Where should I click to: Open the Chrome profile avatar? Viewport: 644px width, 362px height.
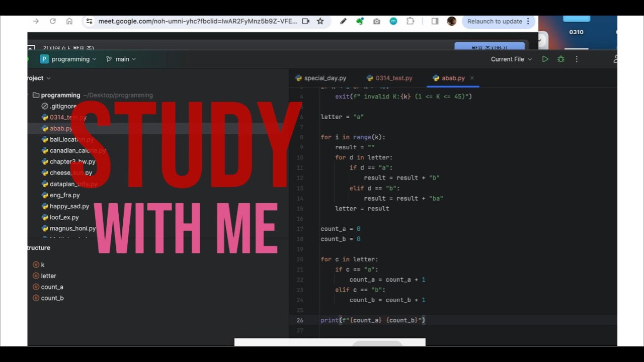(451, 21)
